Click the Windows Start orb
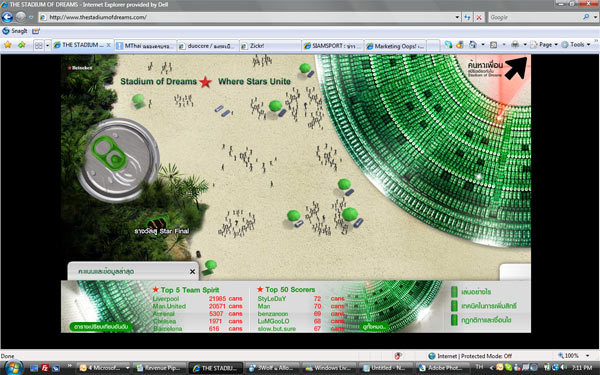Screen dimensions: 600x375 coord(13,368)
